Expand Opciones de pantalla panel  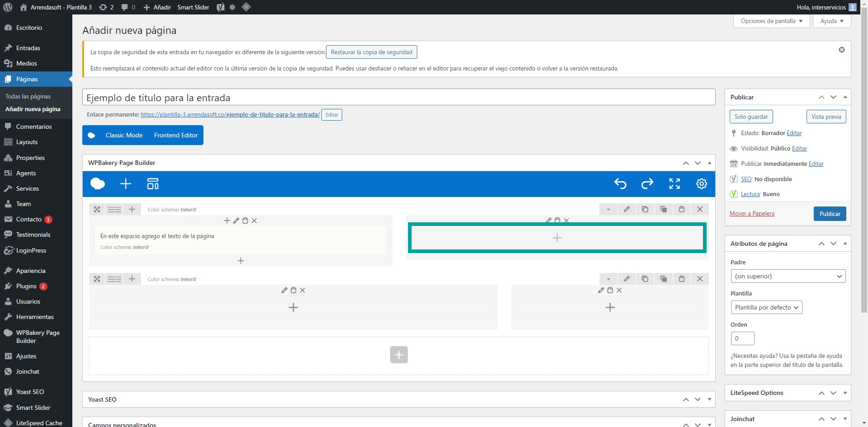[771, 21]
